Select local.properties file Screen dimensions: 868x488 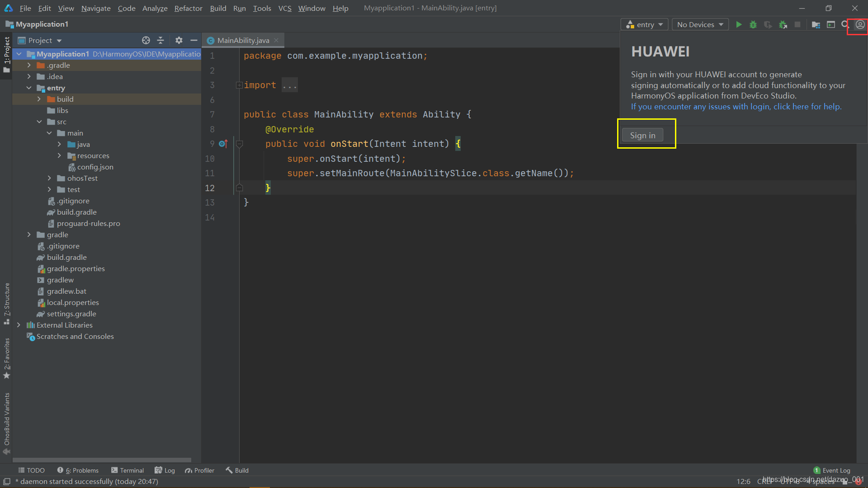[x=73, y=302]
